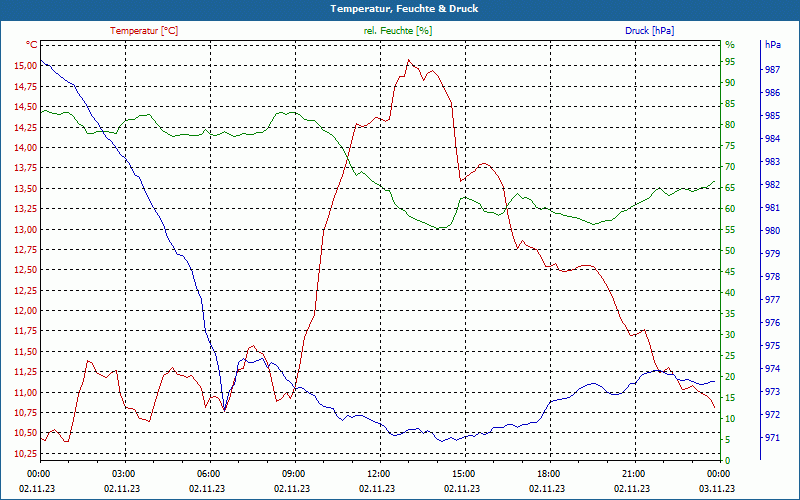The image size is (800, 500).
Task: Click the temperature axis value "11,50"
Action: tap(27, 352)
